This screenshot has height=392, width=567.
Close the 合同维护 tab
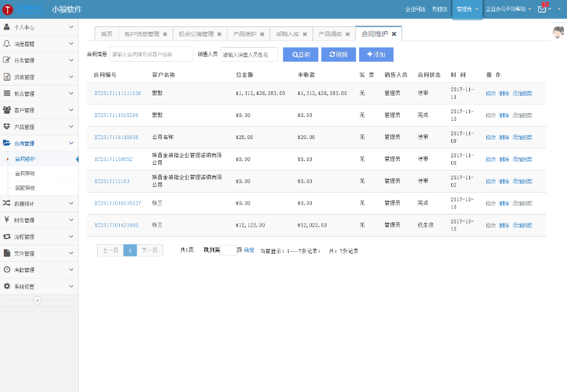[394, 34]
